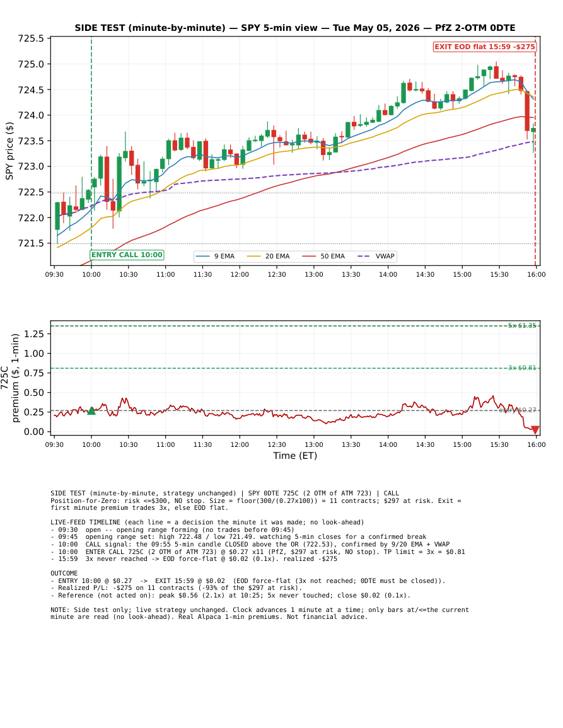The height and width of the screenshot is (728, 563).
Task: Click the NOTE: Side test only line
Action: coord(260,613)
